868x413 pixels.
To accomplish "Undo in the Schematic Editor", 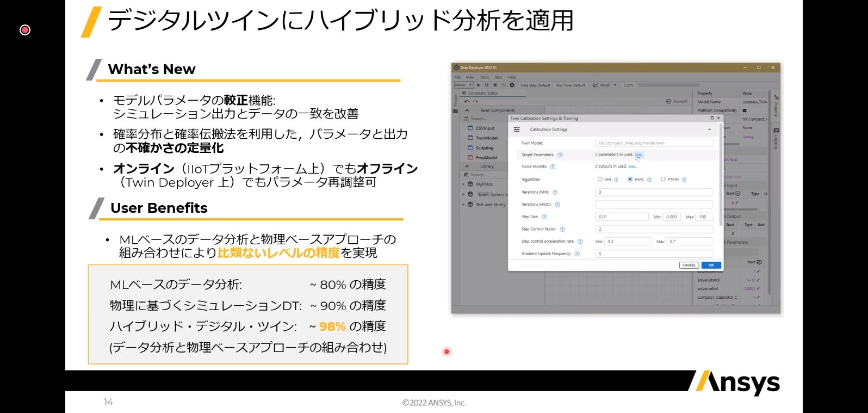I will coord(467,101).
